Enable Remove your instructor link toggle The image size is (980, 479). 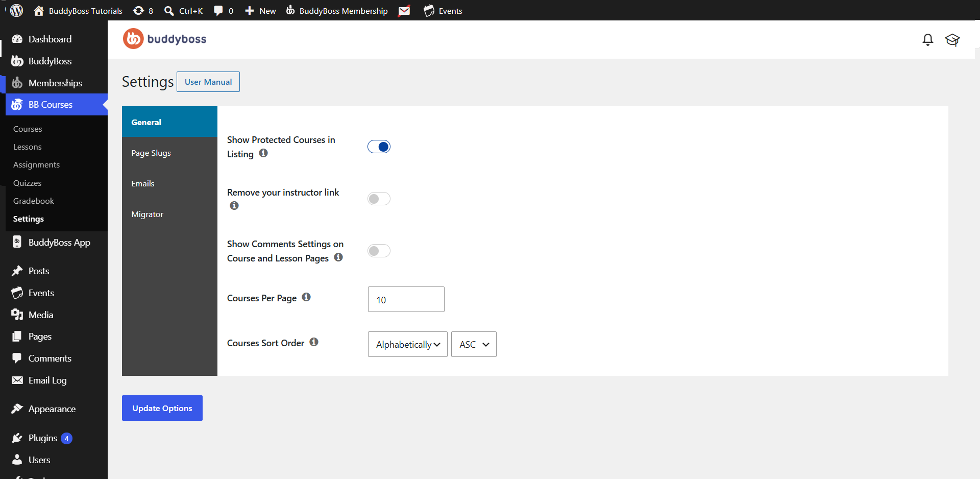pyautogui.click(x=379, y=199)
